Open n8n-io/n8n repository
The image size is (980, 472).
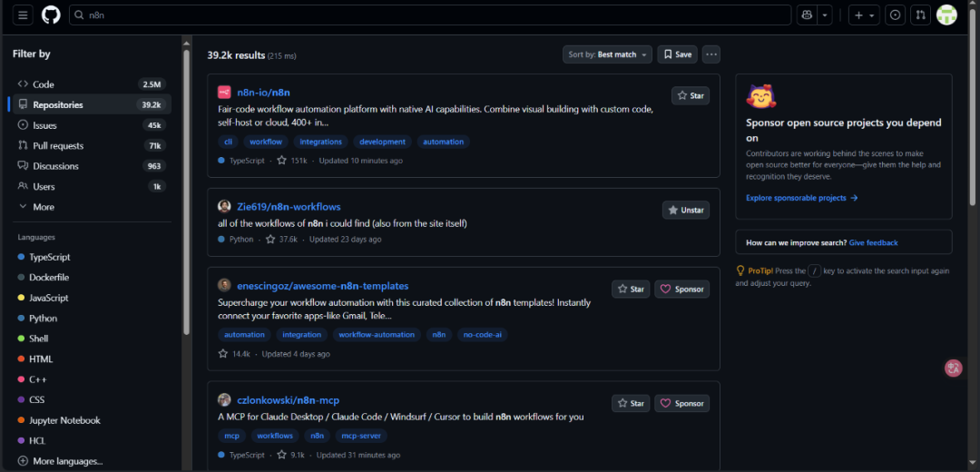pyautogui.click(x=263, y=93)
